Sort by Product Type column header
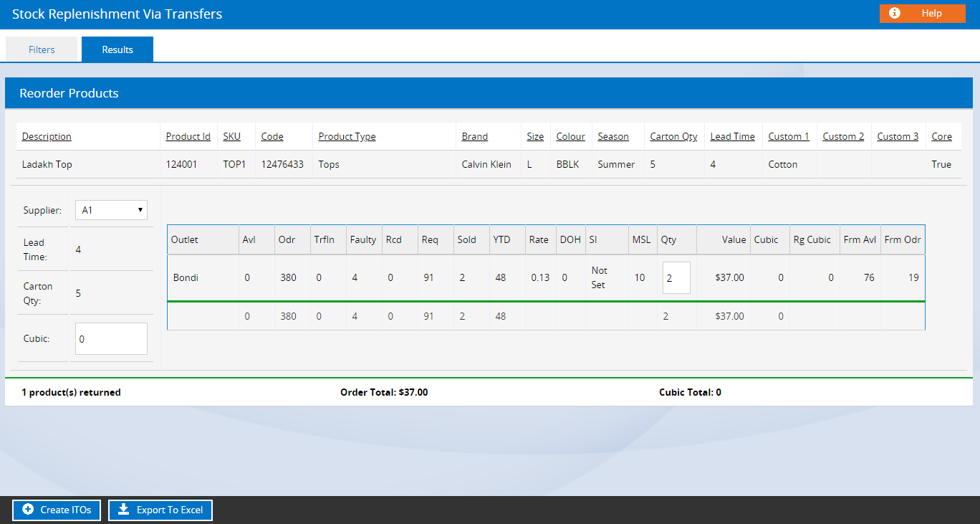 [347, 136]
